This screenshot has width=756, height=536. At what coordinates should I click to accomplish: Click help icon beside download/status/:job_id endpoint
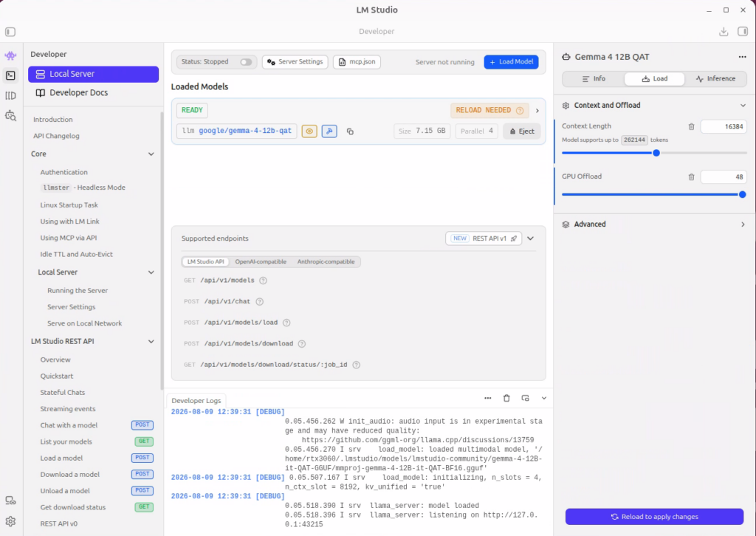point(357,365)
